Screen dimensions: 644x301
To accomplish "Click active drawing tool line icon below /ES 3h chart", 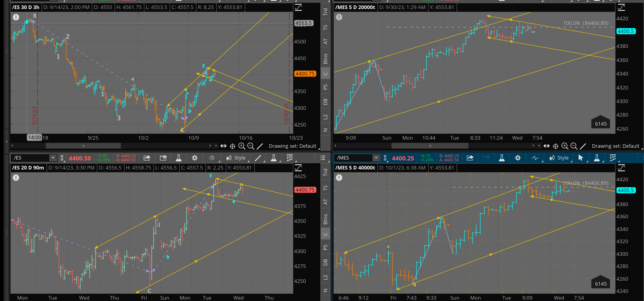I will (260, 146).
